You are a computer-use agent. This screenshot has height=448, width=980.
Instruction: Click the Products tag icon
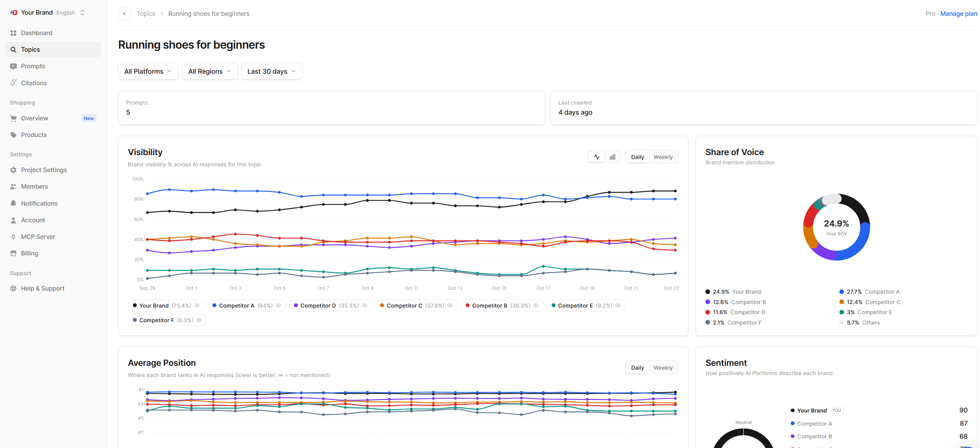click(x=14, y=135)
